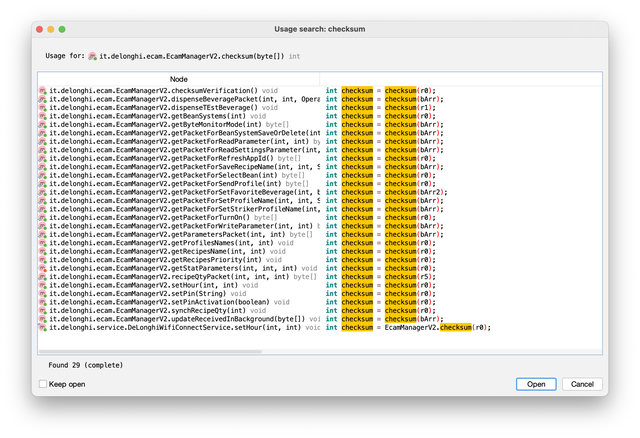Enable the Keep open checkbox
Screen dimensions: 640x438
[x=43, y=384]
